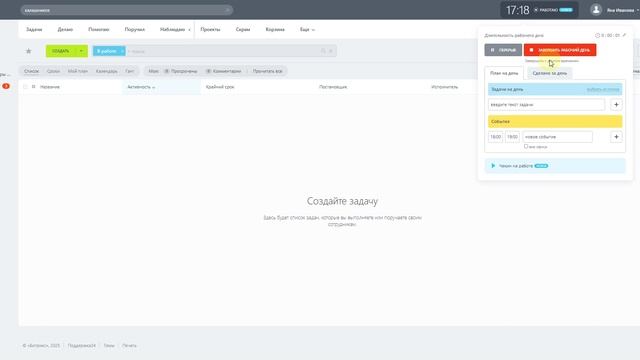The image size is (640, 360).
Task: Switch to the План на день tab
Action: click(x=504, y=73)
